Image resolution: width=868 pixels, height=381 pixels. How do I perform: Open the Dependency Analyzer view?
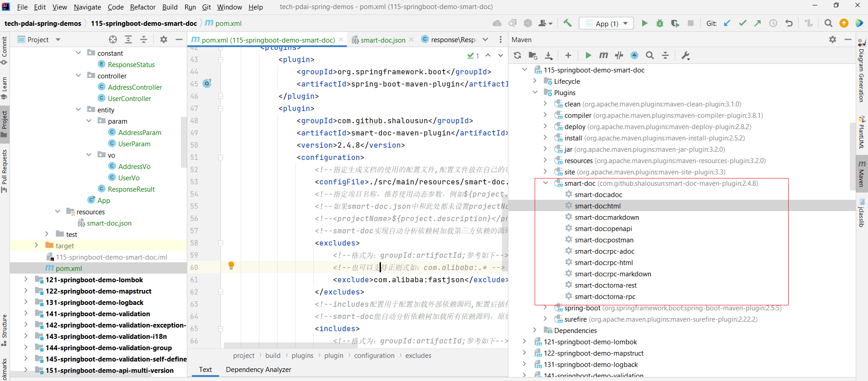point(258,369)
